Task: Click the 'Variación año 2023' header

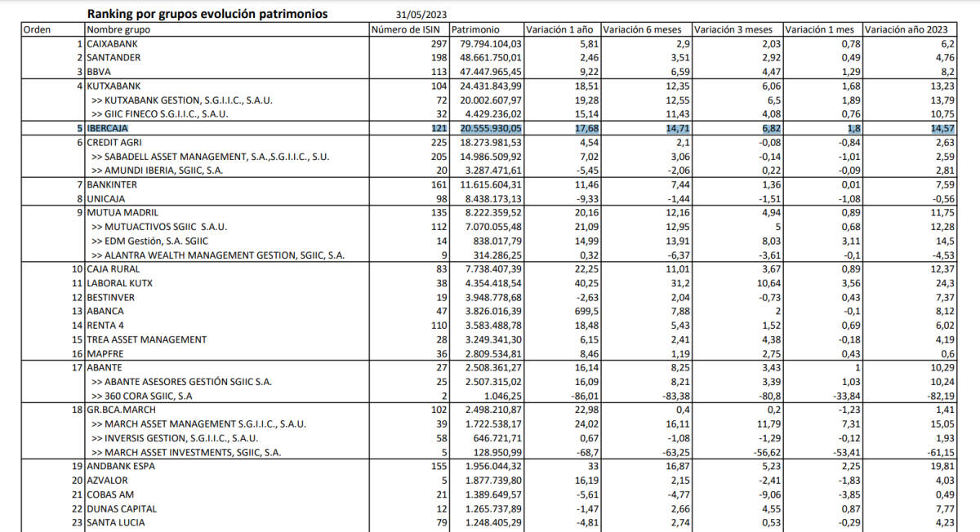Action: 906,29
